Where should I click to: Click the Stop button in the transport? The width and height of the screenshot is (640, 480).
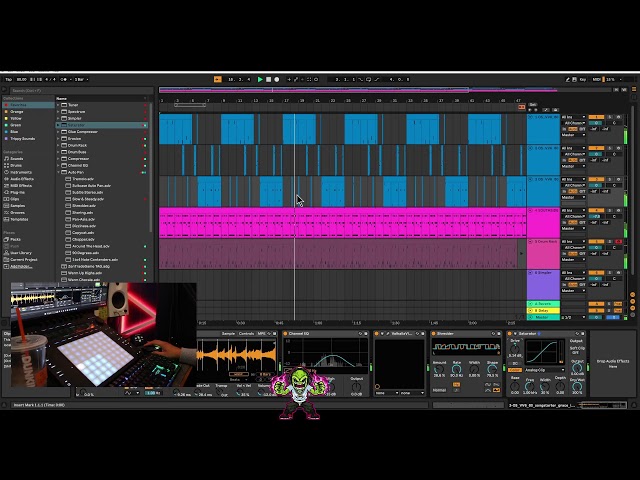[269, 80]
